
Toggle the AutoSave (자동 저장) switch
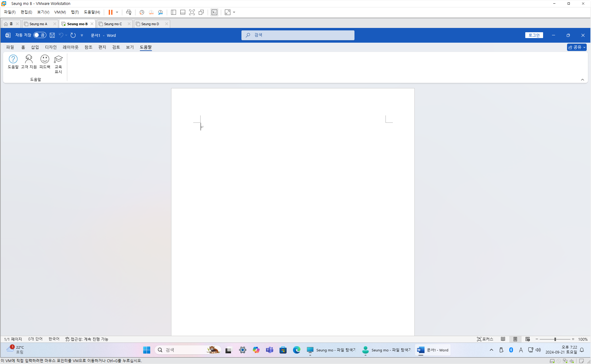(x=40, y=35)
